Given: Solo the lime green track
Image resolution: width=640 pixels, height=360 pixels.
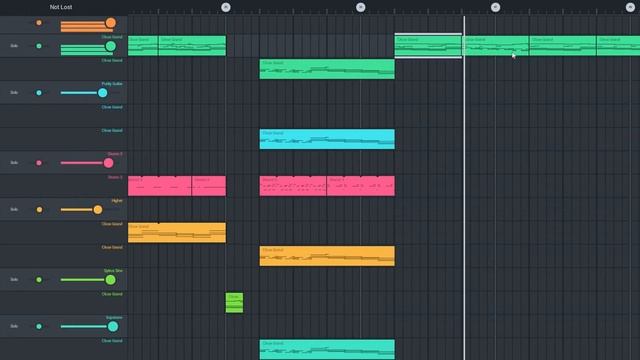Looking at the screenshot, I should click(x=14, y=280).
